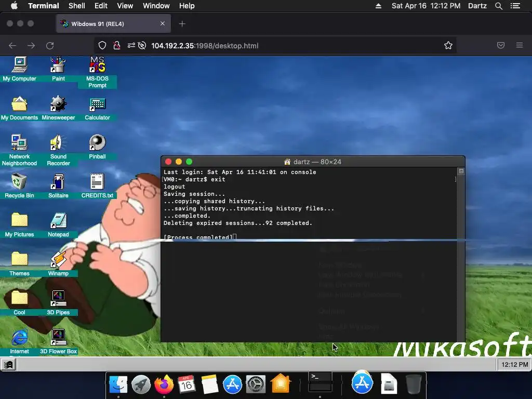Open the Terminal menu bar item
The width and height of the screenshot is (532, 399).
[44, 6]
